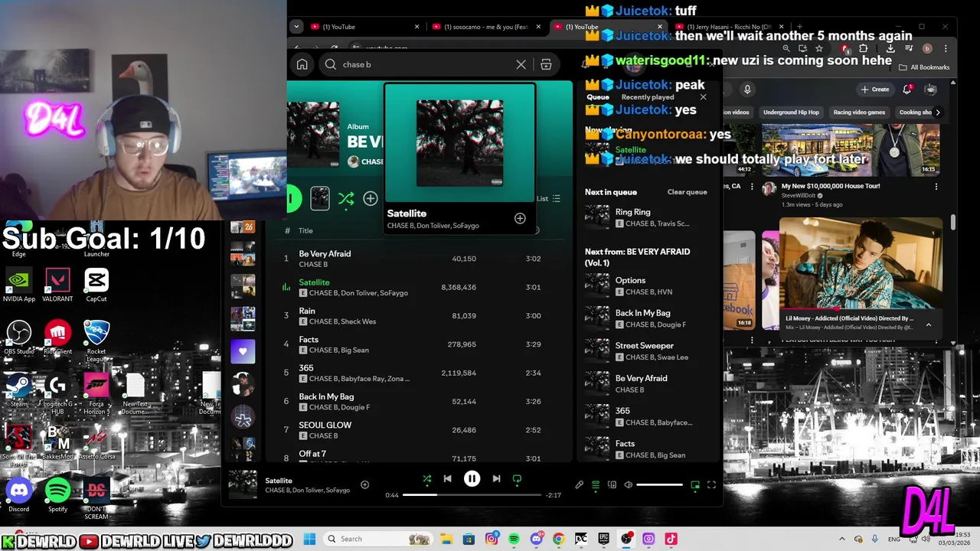This screenshot has width=980, height=551.
Task: Toggle the miniplayer
Action: [x=695, y=485]
